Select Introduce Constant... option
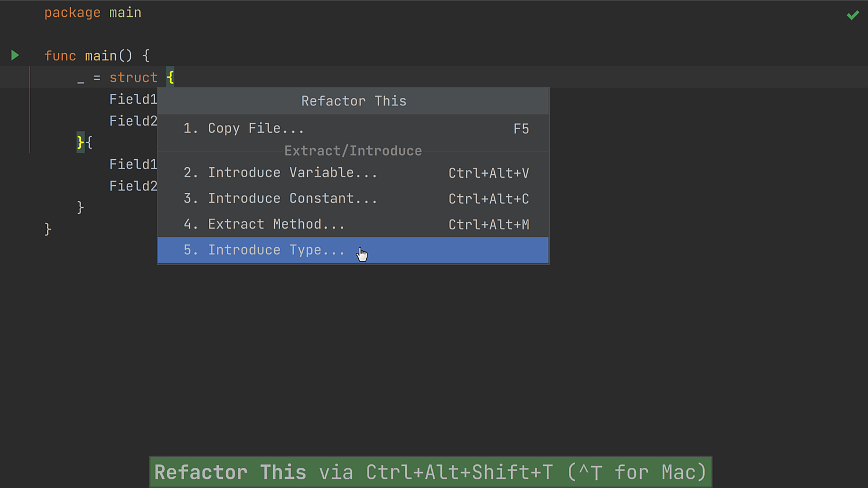Image resolution: width=868 pixels, height=488 pixels. coord(353,199)
